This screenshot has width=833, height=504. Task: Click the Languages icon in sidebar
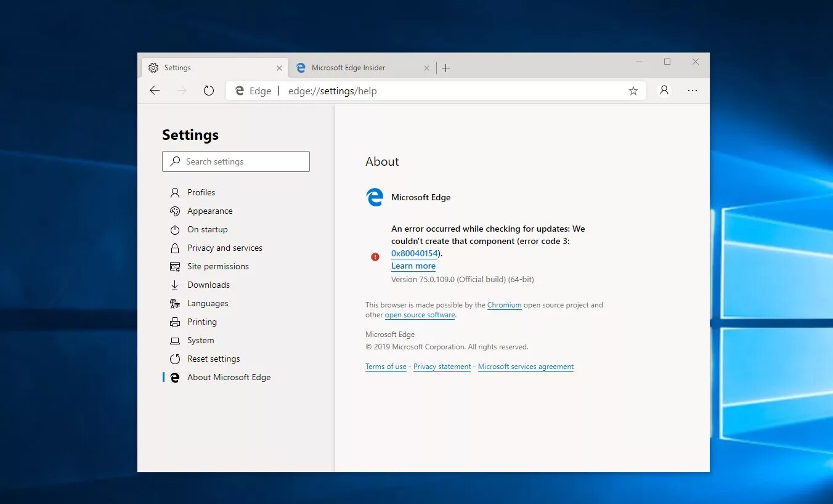(x=175, y=303)
